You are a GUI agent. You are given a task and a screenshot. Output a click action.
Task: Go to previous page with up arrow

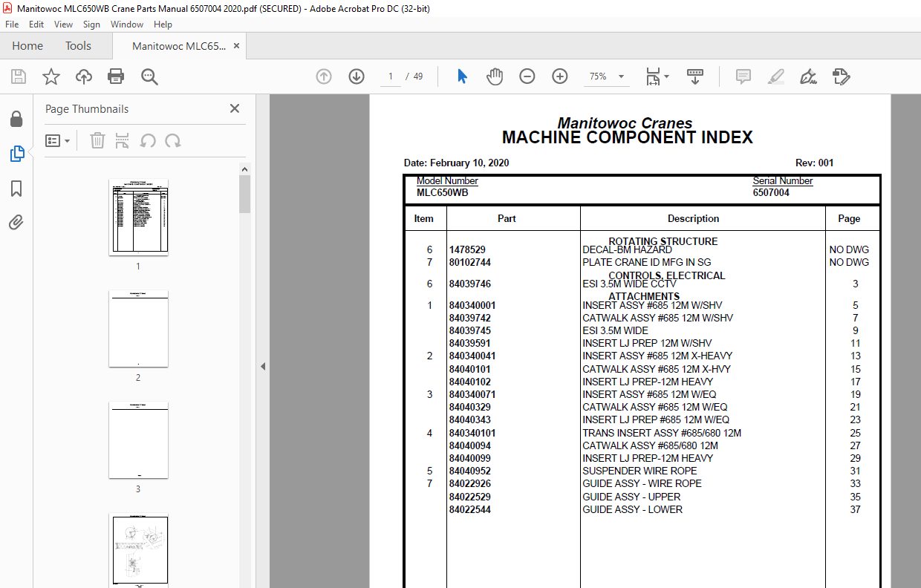[324, 76]
